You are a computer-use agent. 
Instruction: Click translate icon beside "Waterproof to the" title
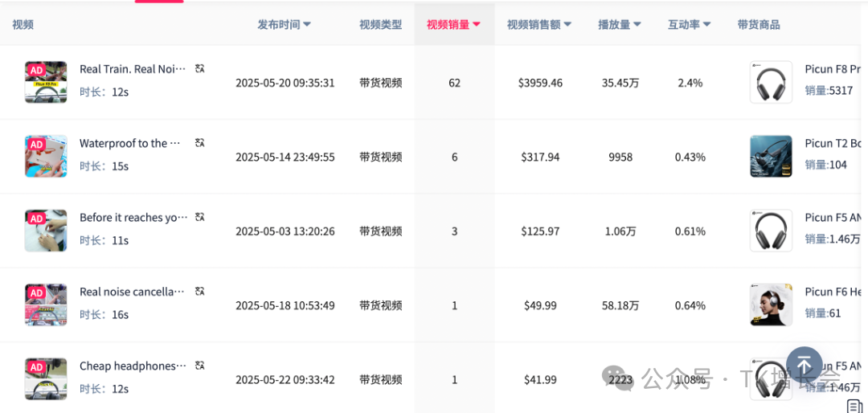tap(199, 143)
